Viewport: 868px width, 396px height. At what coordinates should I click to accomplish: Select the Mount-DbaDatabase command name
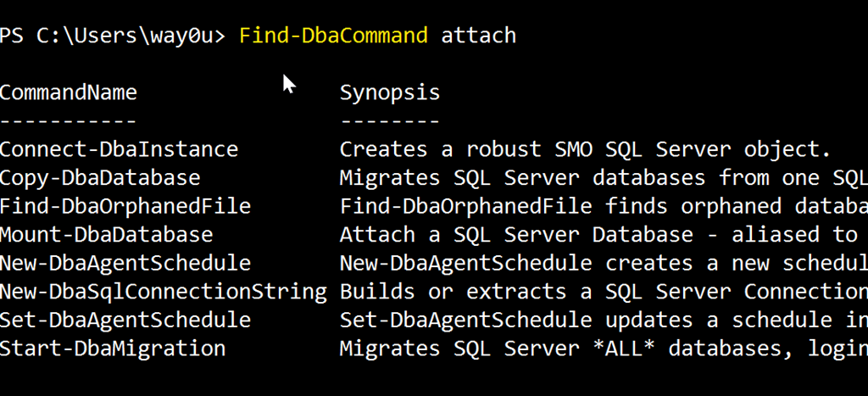point(107,235)
